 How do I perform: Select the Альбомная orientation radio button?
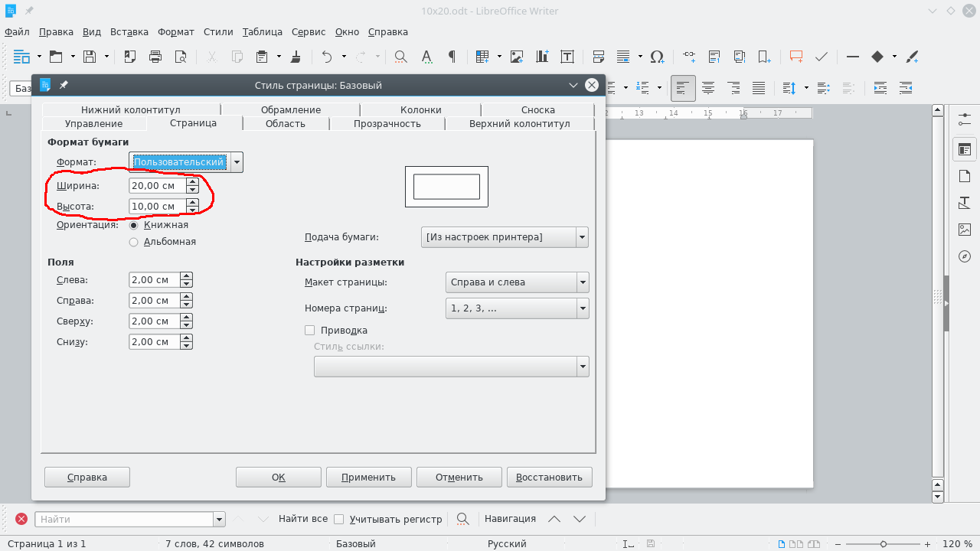click(134, 242)
